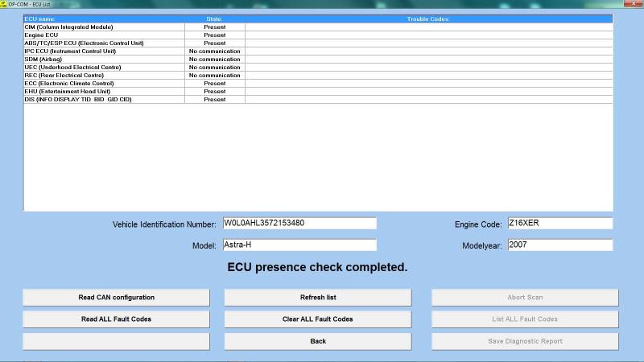Viewport: 644px width, 362px height.
Task: Click the State column header
Action: click(x=214, y=19)
